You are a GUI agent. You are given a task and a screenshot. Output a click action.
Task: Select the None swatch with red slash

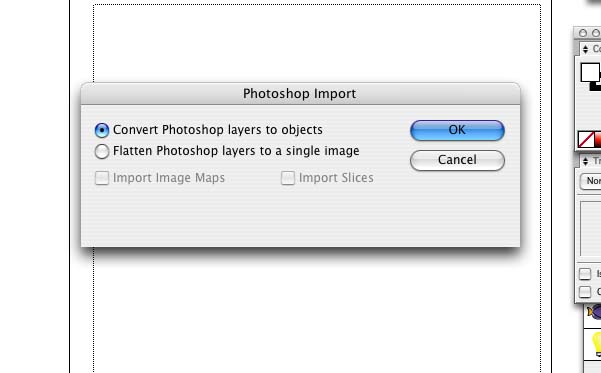coord(586,139)
